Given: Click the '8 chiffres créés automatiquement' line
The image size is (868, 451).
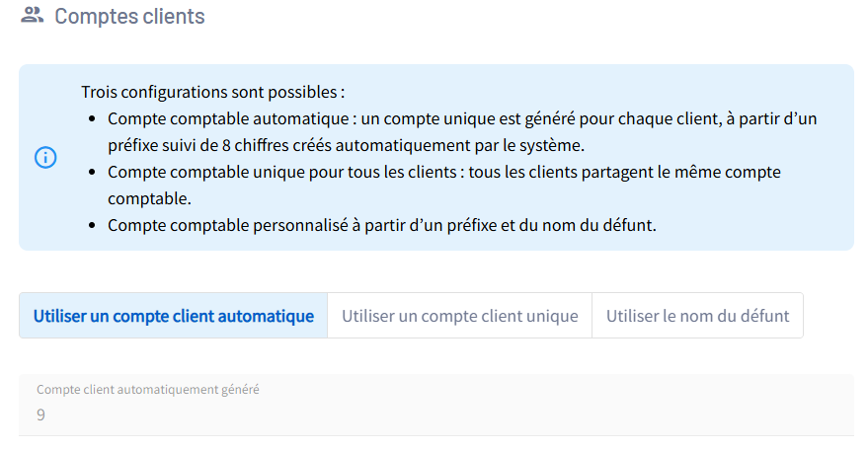Looking at the screenshot, I should pyautogui.click(x=346, y=146).
